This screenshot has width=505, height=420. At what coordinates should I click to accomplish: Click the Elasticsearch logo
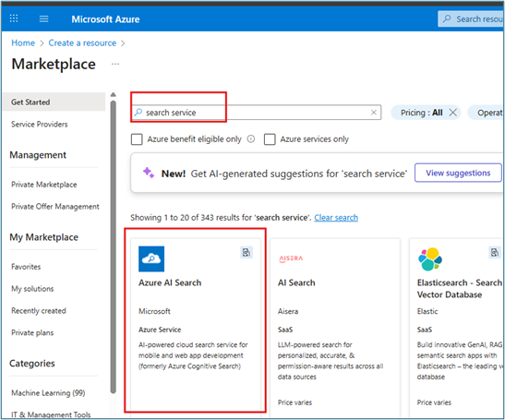(430, 259)
